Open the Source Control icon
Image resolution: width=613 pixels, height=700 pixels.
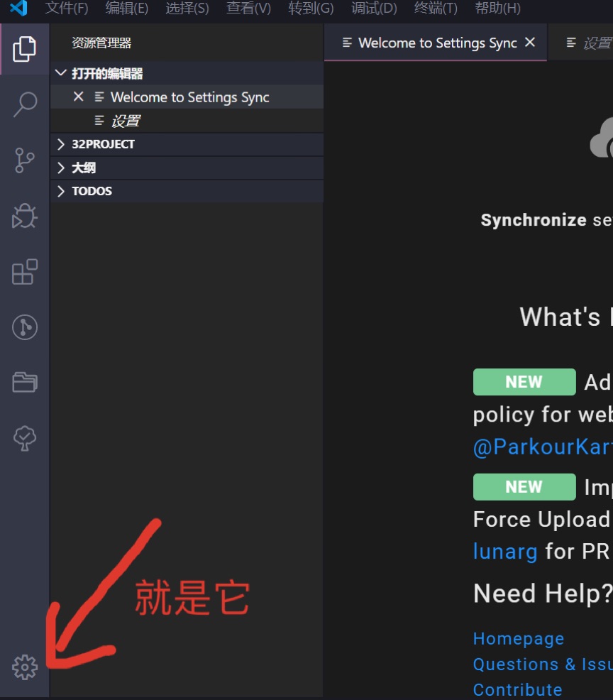click(25, 160)
